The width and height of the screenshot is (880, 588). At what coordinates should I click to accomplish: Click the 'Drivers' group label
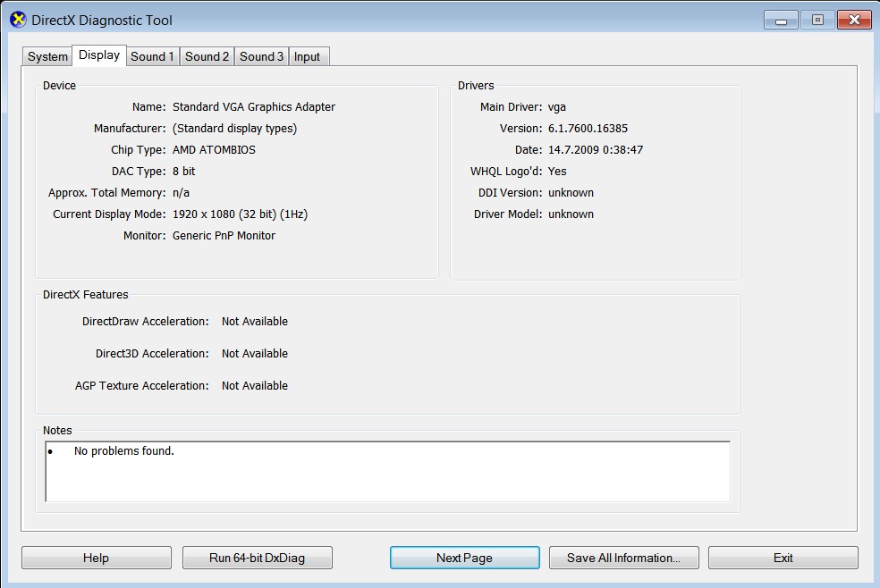pos(476,85)
